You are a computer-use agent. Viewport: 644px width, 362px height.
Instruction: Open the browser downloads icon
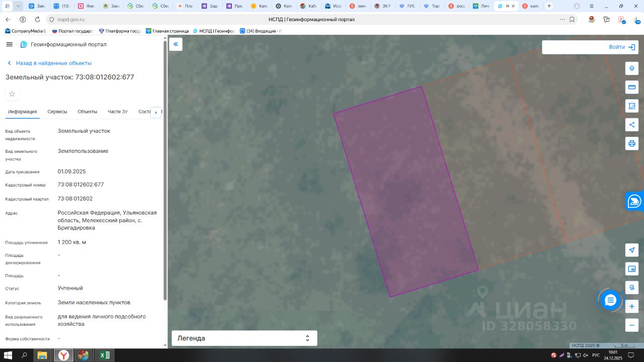637,19
